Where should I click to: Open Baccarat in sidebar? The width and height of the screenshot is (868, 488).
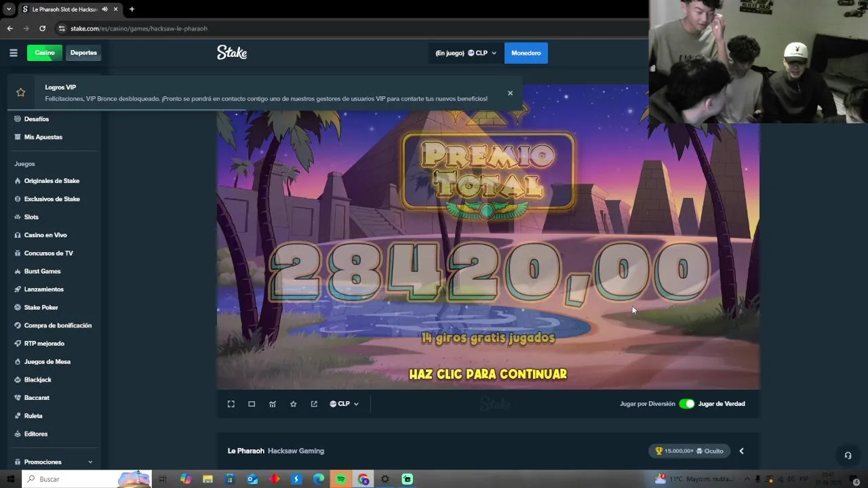[37, 398]
